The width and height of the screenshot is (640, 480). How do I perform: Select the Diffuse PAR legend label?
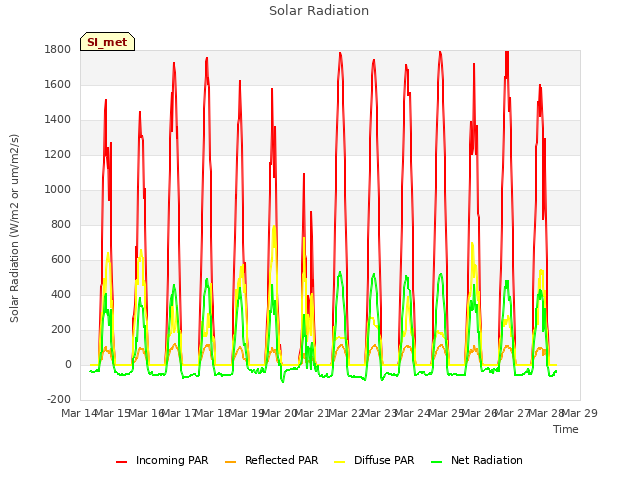click(x=384, y=460)
